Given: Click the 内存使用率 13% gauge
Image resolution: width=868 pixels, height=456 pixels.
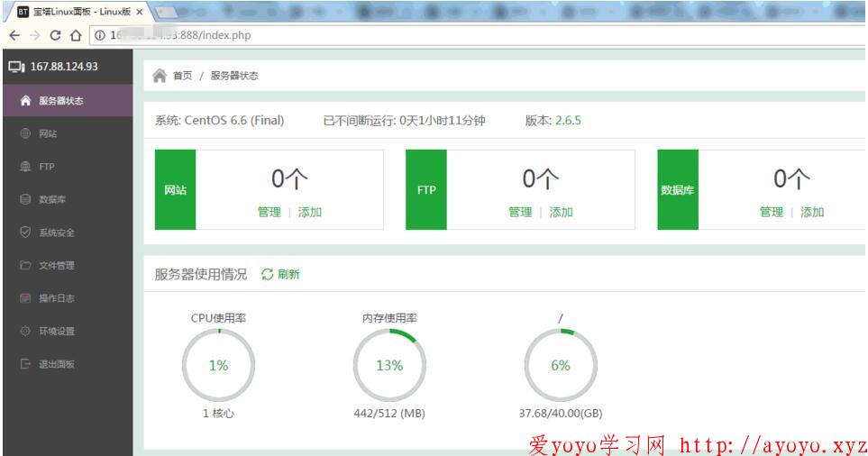Looking at the screenshot, I should [389, 365].
